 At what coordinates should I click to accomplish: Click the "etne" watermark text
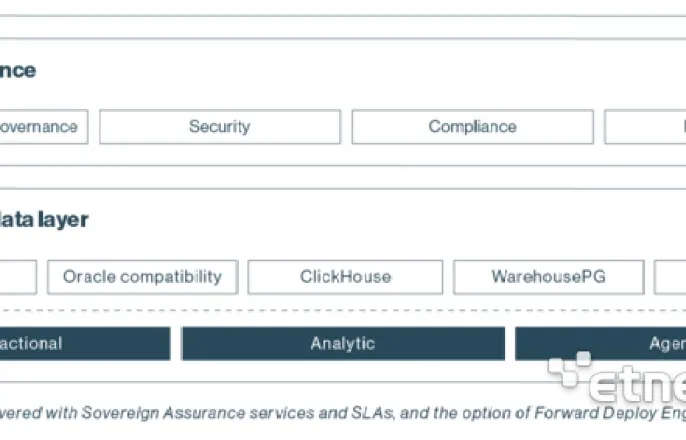pos(637,384)
